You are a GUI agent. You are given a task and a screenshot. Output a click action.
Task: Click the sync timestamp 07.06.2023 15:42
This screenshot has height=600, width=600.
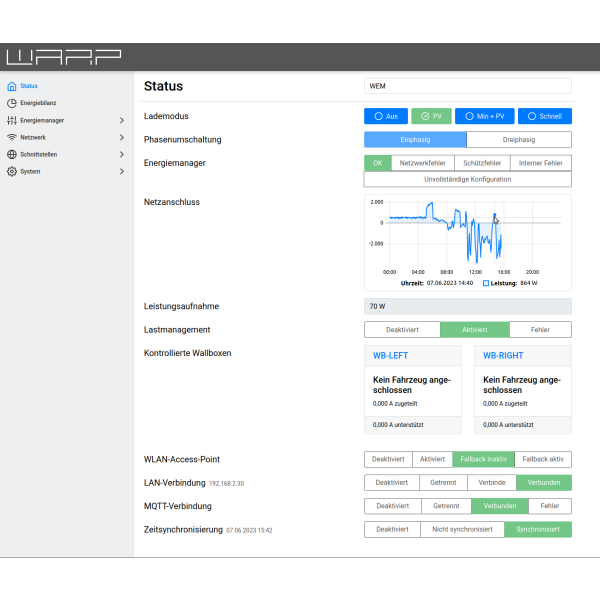pos(249,530)
